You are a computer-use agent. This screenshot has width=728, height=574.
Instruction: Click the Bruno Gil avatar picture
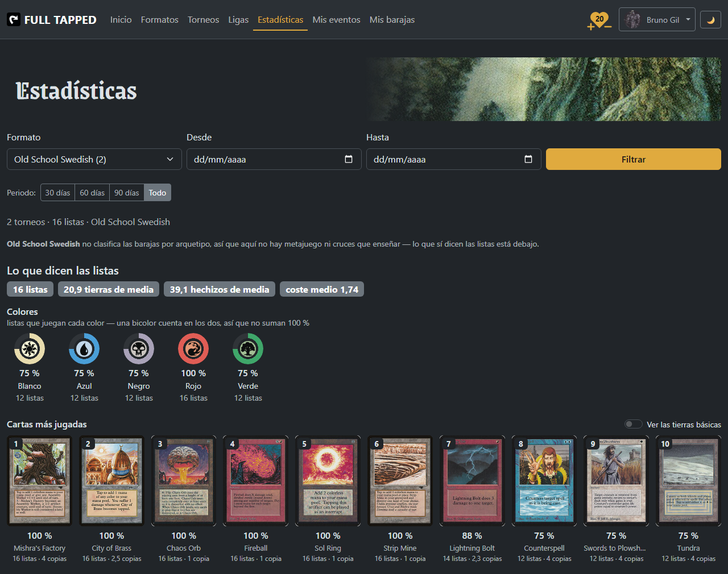(632, 20)
